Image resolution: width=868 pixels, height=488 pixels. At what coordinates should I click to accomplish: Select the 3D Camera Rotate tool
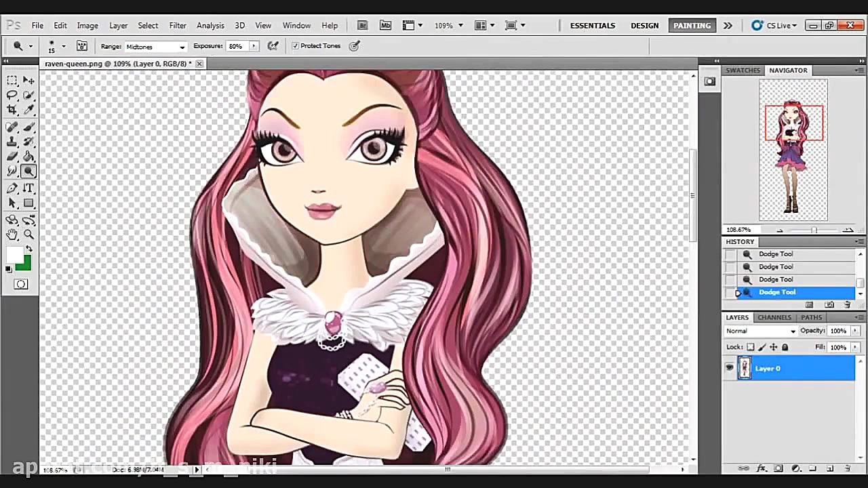click(28, 220)
